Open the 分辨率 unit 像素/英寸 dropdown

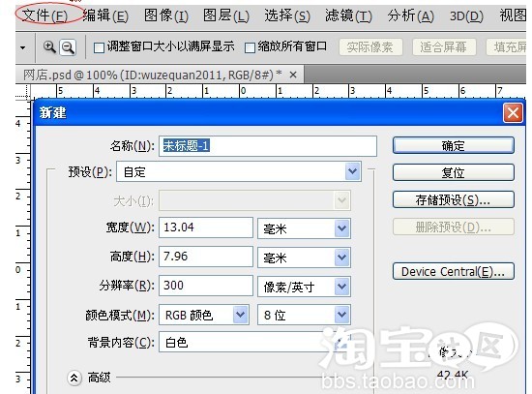(x=341, y=287)
